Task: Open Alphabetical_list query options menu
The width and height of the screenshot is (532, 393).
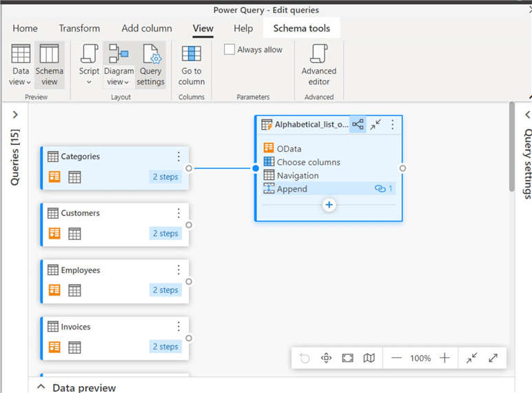Action: (393, 125)
